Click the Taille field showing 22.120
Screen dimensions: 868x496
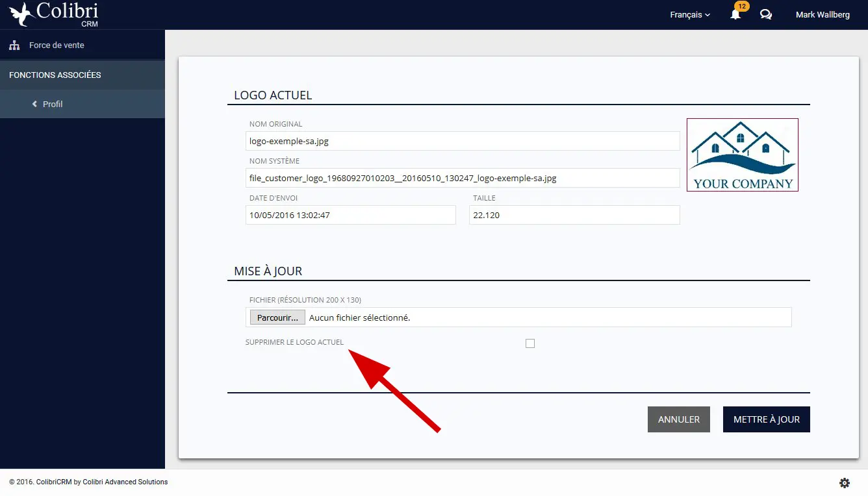[574, 215]
